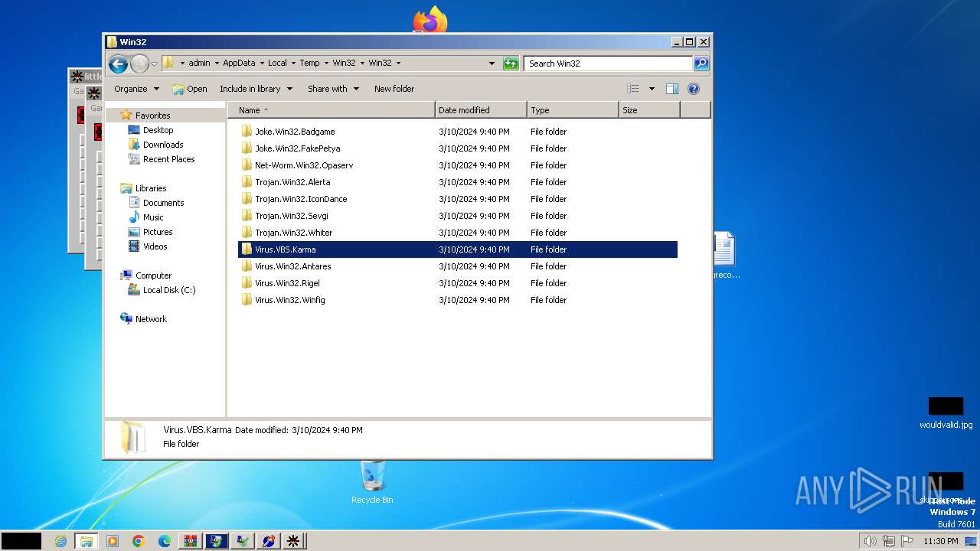Open the Organize menu

pyautogui.click(x=136, y=89)
